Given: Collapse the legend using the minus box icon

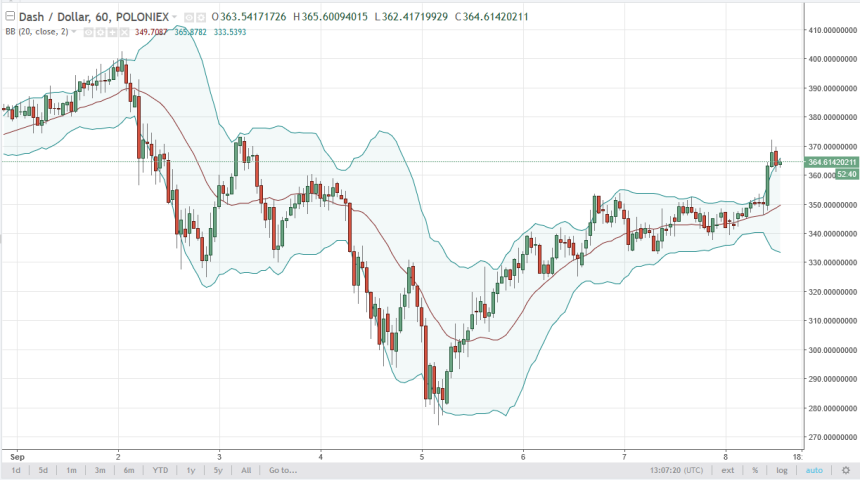Looking at the screenshot, I should [9, 16].
